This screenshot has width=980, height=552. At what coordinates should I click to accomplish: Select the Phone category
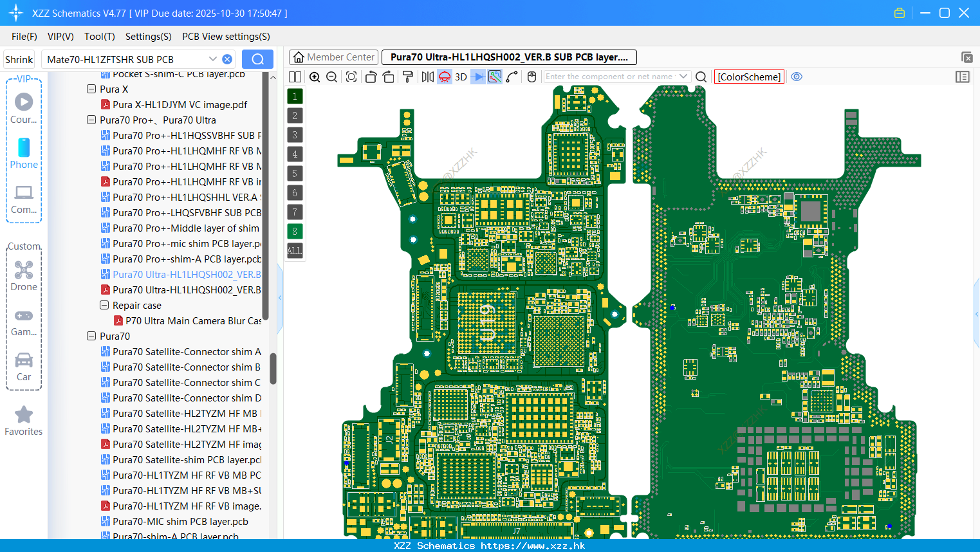click(24, 153)
